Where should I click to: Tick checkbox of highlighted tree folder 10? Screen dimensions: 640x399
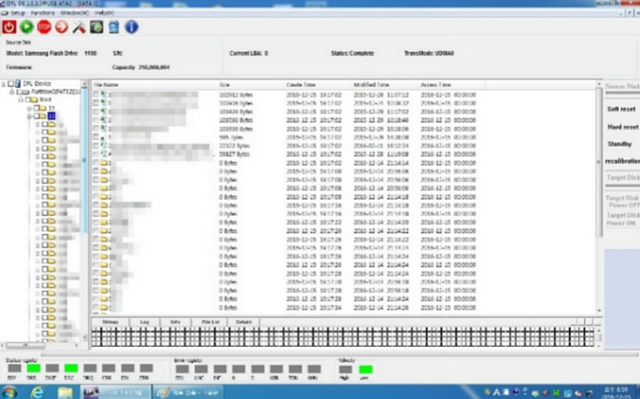coord(36,116)
